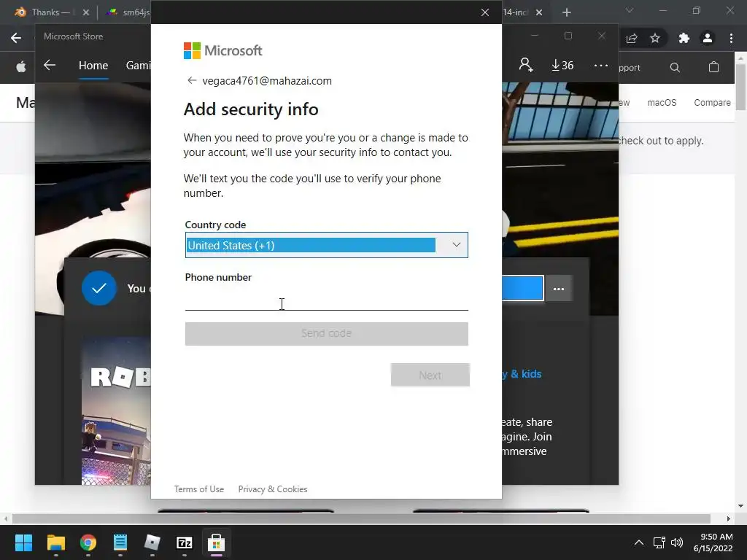Image resolution: width=747 pixels, height=560 pixels.
Task: Click the blue button in Store window
Action: [x=522, y=288]
